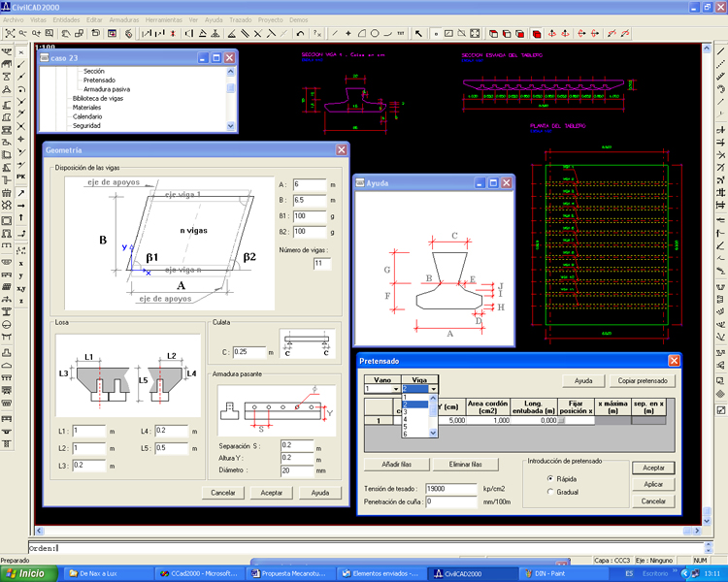
Task: Click the Tensión de tesado input field
Action: 451,489
